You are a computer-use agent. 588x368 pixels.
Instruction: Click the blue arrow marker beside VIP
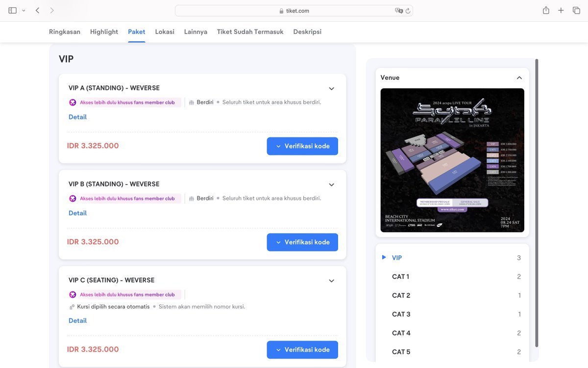coord(384,257)
